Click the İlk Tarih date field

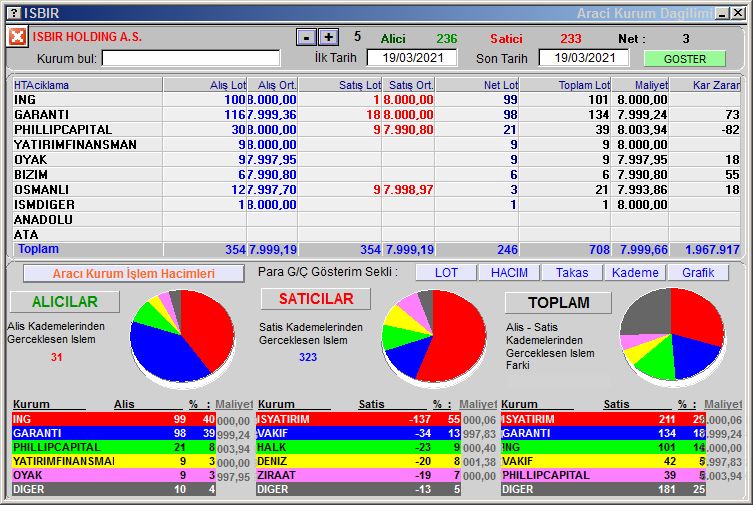[x=412, y=58]
